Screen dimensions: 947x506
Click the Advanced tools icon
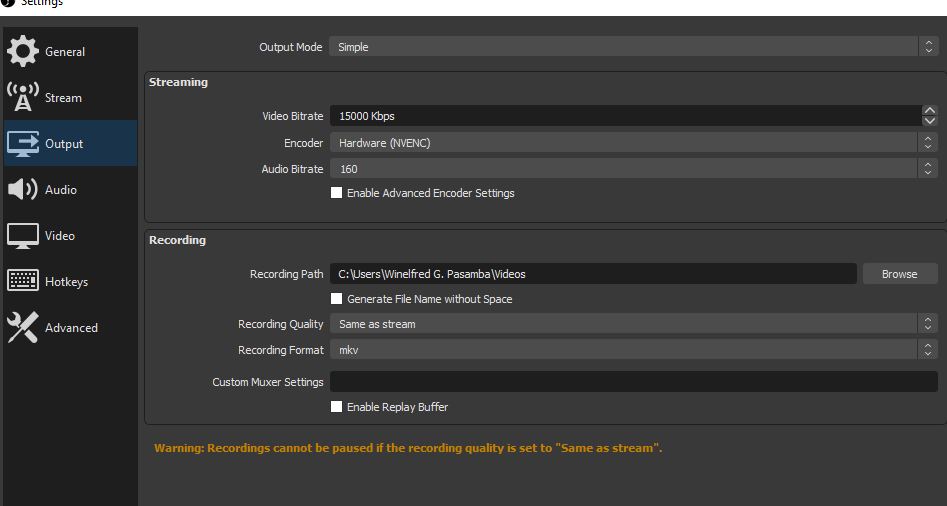coord(23,327)
